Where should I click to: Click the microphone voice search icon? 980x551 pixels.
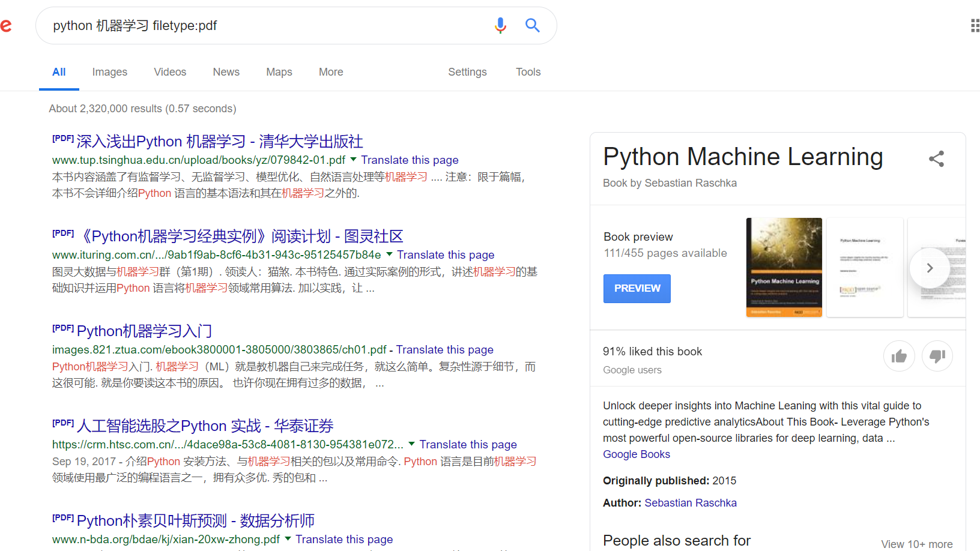500,25
